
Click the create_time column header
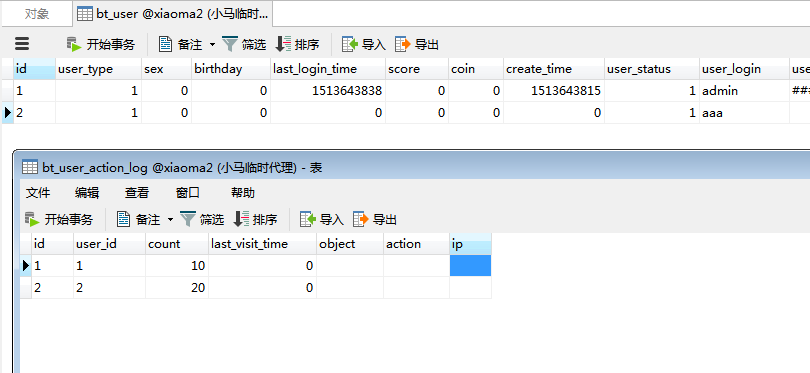coord(554,69)
